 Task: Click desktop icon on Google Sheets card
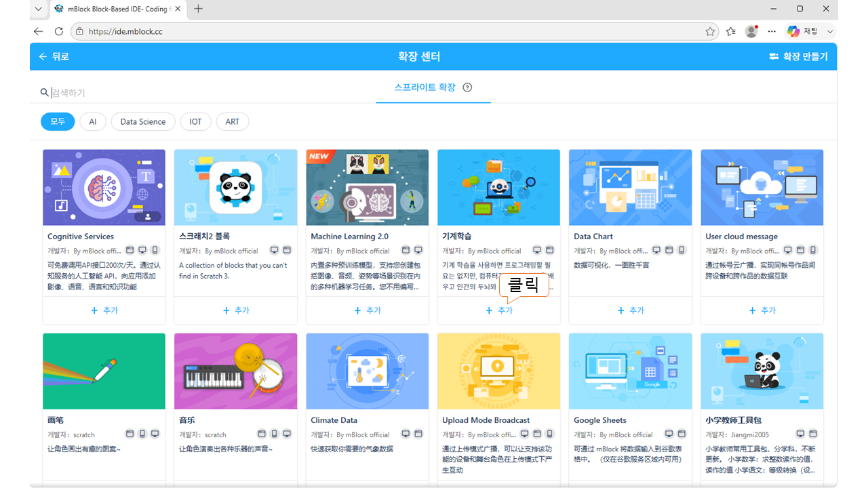click(x=669, y=434)
